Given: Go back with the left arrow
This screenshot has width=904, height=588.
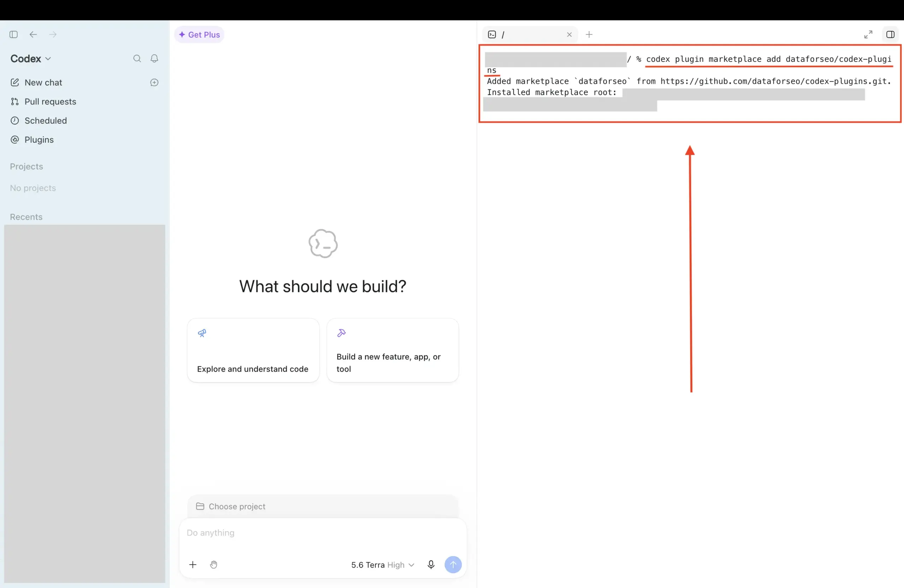Looking at the screenshot, I should (33, 35).
